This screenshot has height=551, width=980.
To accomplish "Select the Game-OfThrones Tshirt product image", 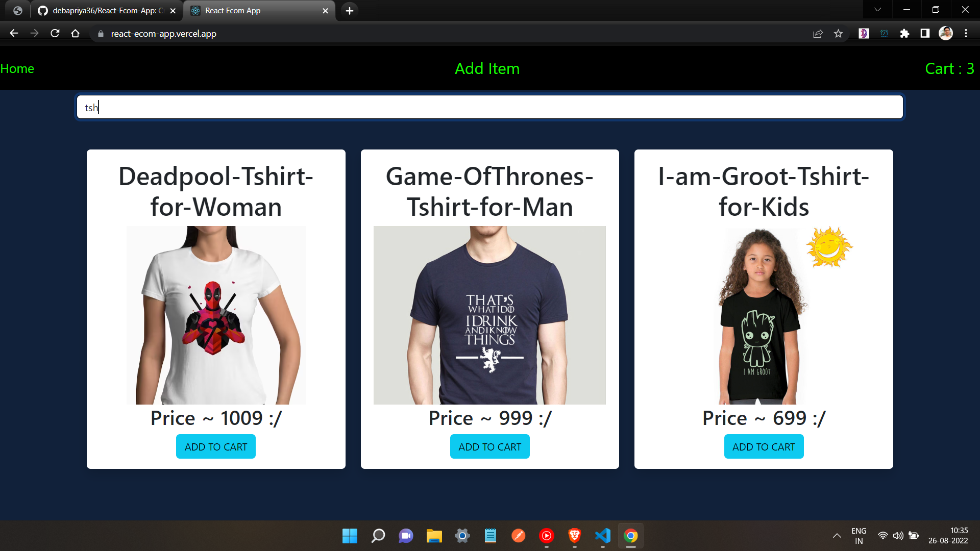I will pyautogui.click(x=489, y=315).
